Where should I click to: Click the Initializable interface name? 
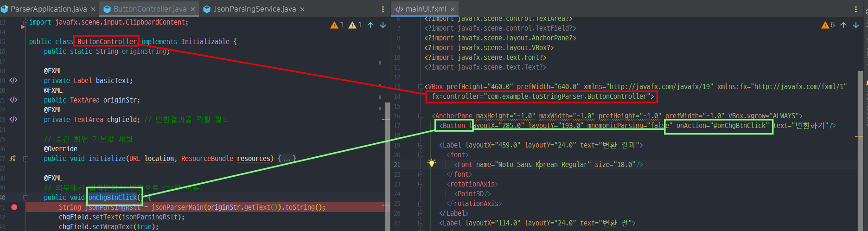click(205, 42)
